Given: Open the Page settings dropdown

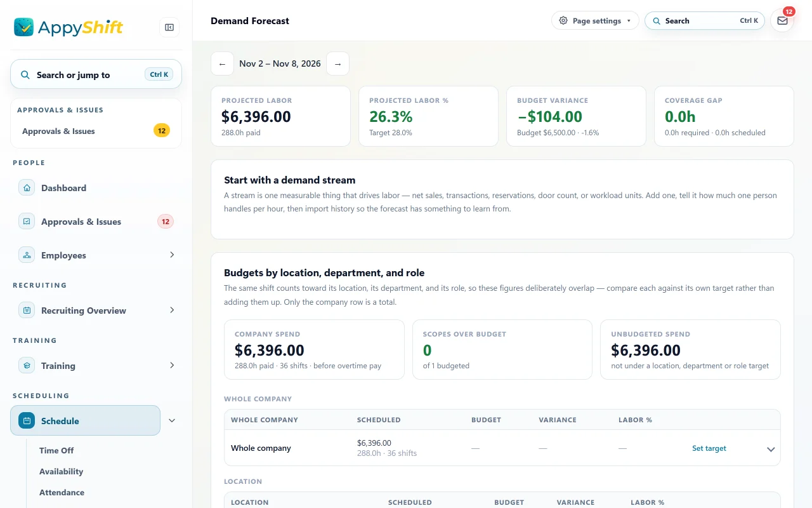Looking at the screenshot, I should 595,21.
